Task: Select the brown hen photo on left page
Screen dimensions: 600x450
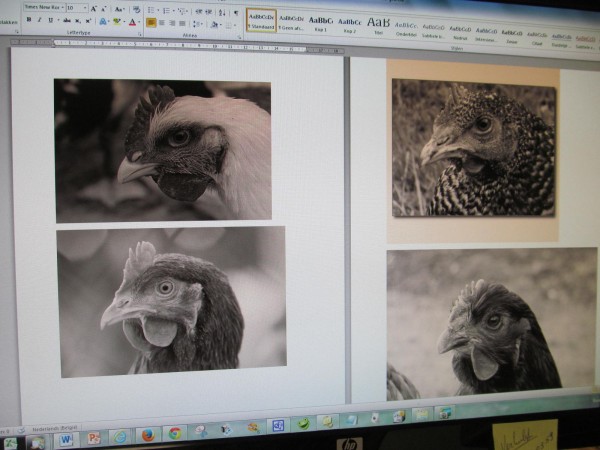Action: pos(173,302)
